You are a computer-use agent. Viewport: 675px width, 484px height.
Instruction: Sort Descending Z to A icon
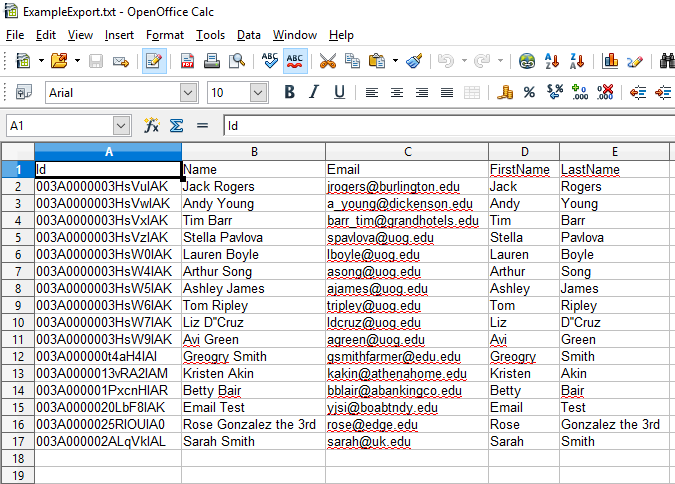(577, 61)
